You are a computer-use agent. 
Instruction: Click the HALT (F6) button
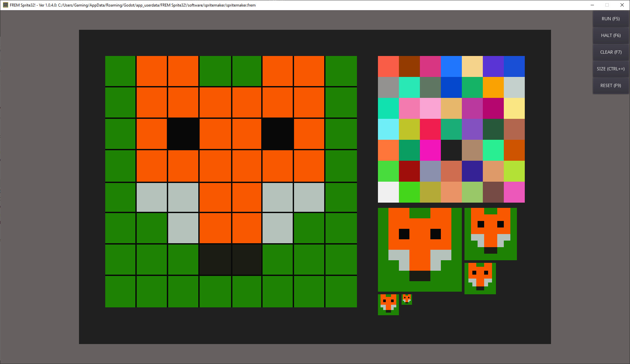(x=610, y=35)
